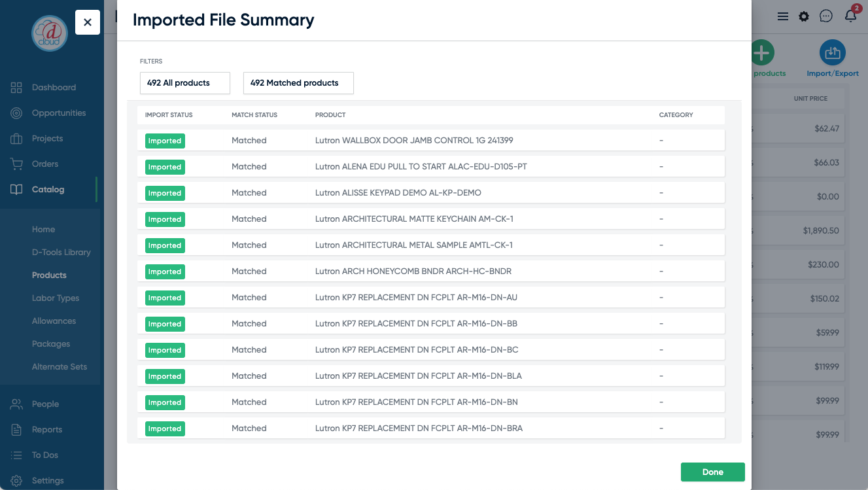Screen dimensions: 868x490
Task: Click $62.47 unit price in background
Action: click(827, 129)
